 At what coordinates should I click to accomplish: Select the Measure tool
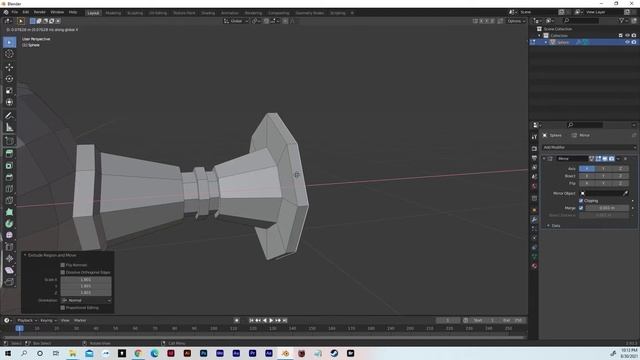[9, 128]
